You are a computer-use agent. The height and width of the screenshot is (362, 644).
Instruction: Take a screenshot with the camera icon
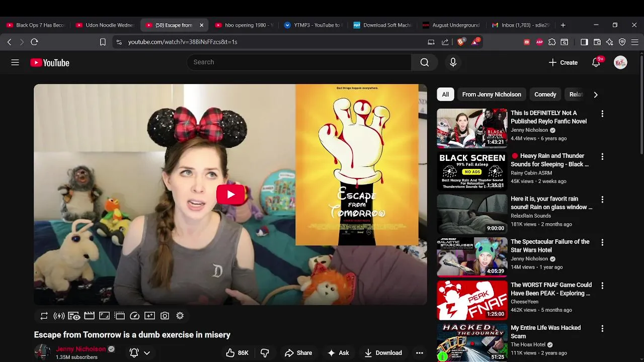[165, 316]
